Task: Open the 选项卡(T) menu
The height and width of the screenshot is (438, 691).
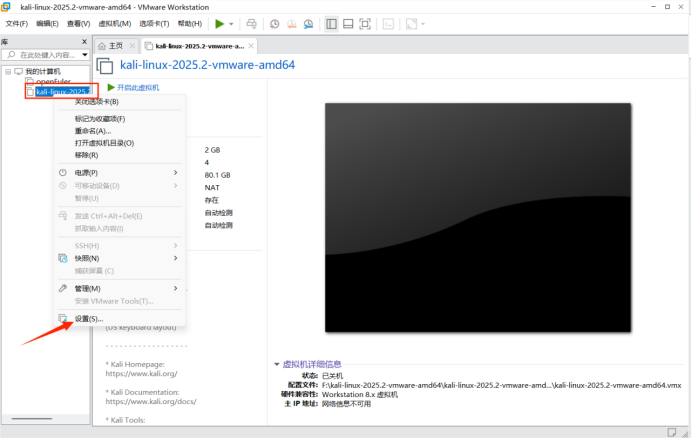Action: pyautogui.click(x=154, y=24)
